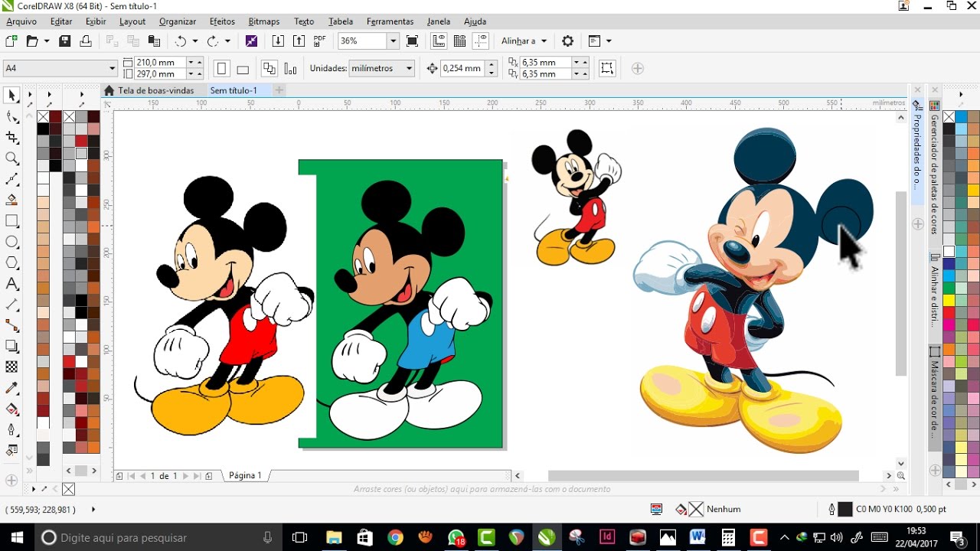The width and height of the screenshot is (980, 551).
Task: Select the Pick tool
Action: tap(11, 96)
